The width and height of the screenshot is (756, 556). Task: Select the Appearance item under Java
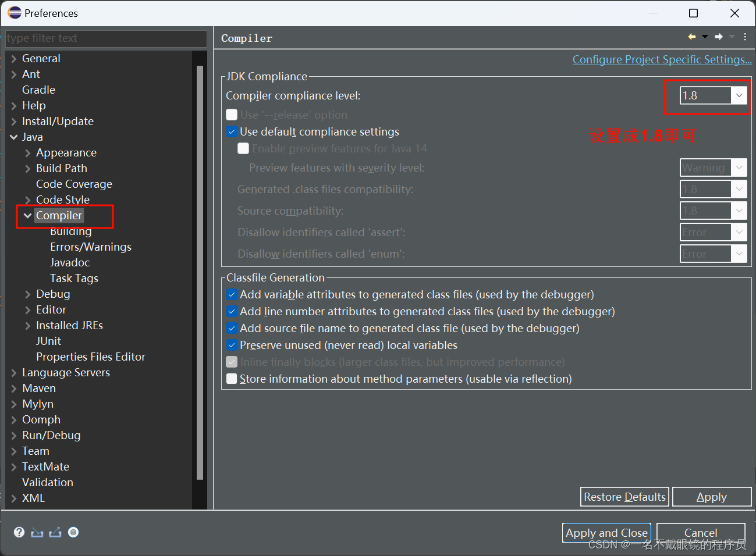[x=66, y=152]
